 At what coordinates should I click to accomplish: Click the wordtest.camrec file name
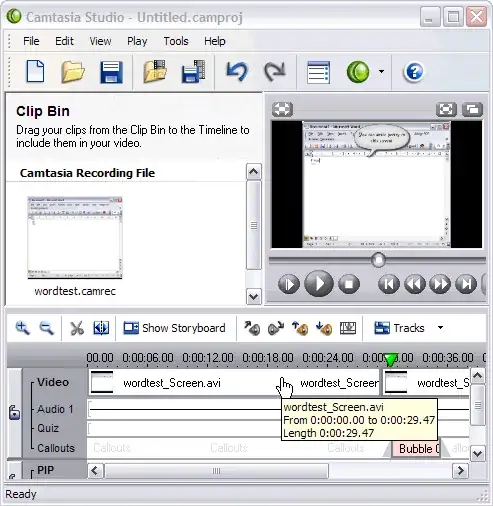click(x=75, y=291)
